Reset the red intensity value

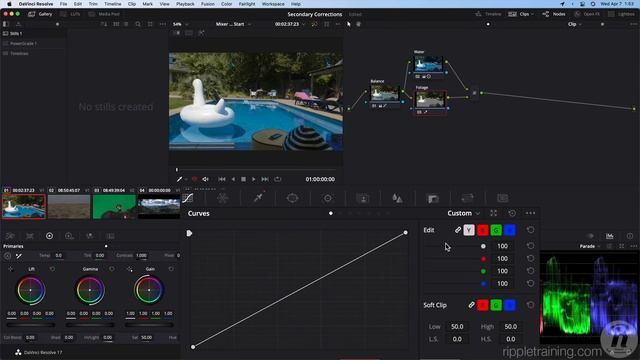pyautogui.click(x=530, y=258)
